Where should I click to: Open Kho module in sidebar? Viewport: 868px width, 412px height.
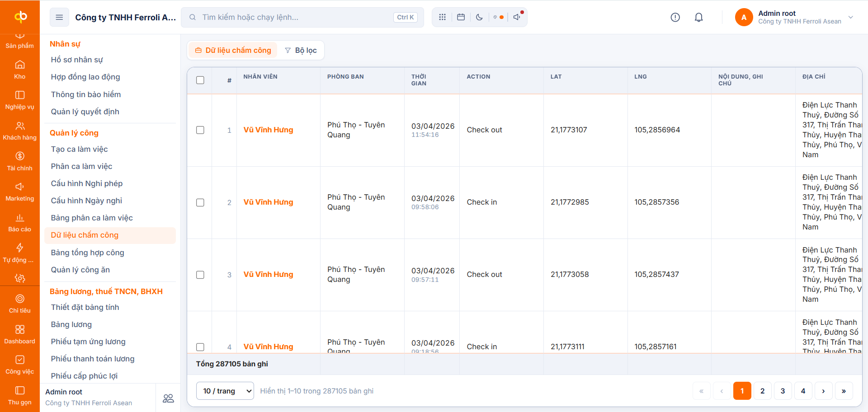coord(20,70)
